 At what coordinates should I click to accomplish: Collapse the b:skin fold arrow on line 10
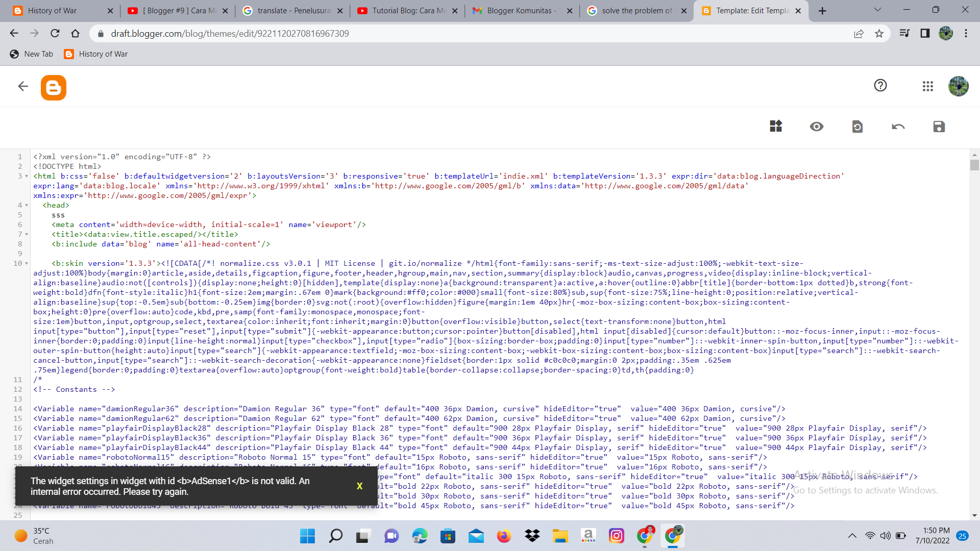(x=27, y=264)
